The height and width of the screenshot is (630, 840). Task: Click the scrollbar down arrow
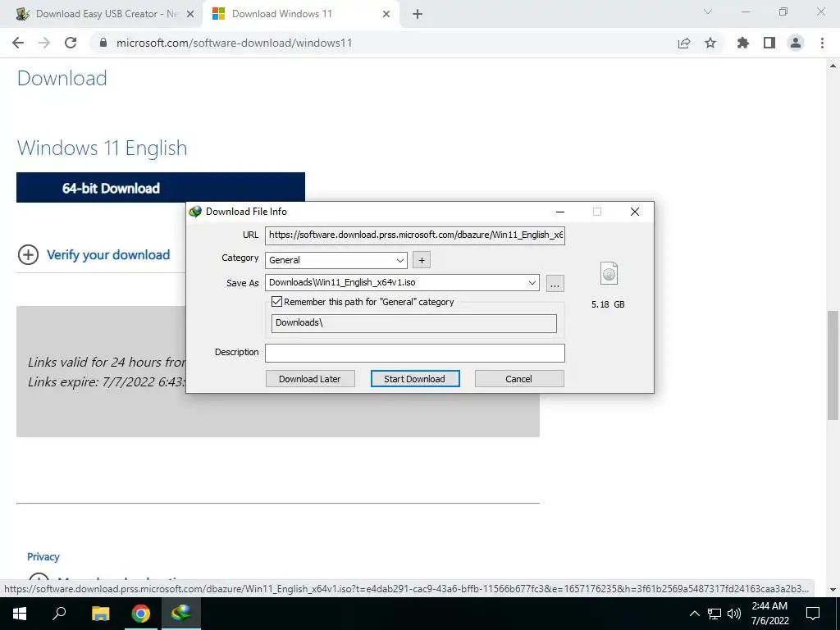tap(833, 590)
